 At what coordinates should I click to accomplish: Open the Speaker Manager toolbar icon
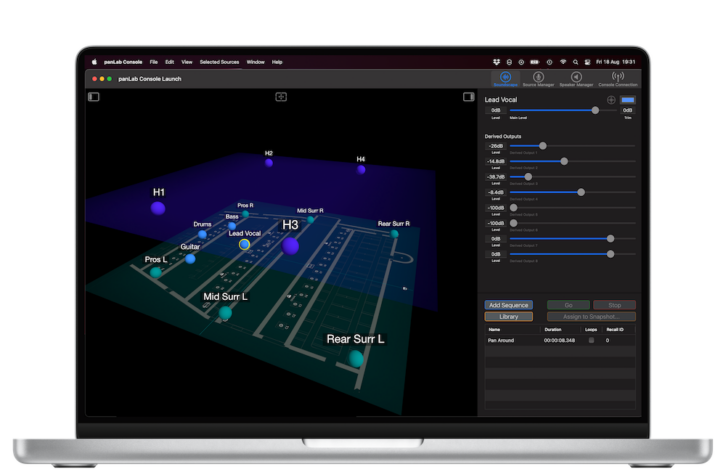pos(577,78)
